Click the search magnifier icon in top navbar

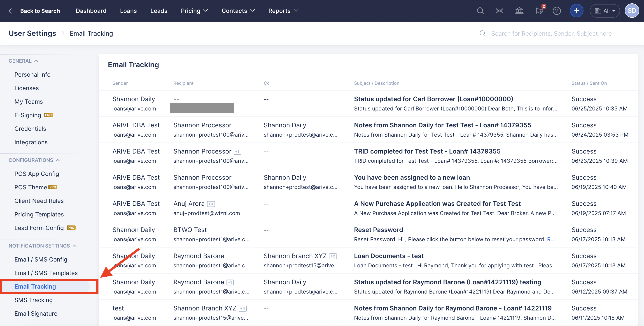click(480, 11)
